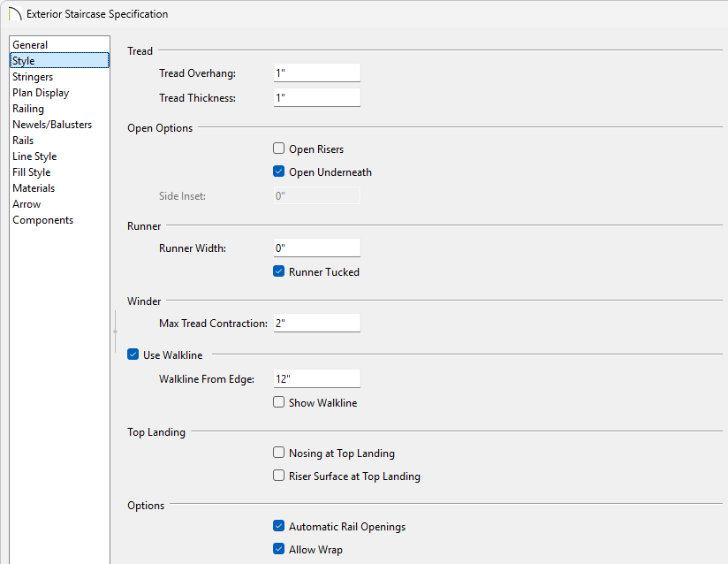Click the staircase icon in the title bar

coord(14,14)
